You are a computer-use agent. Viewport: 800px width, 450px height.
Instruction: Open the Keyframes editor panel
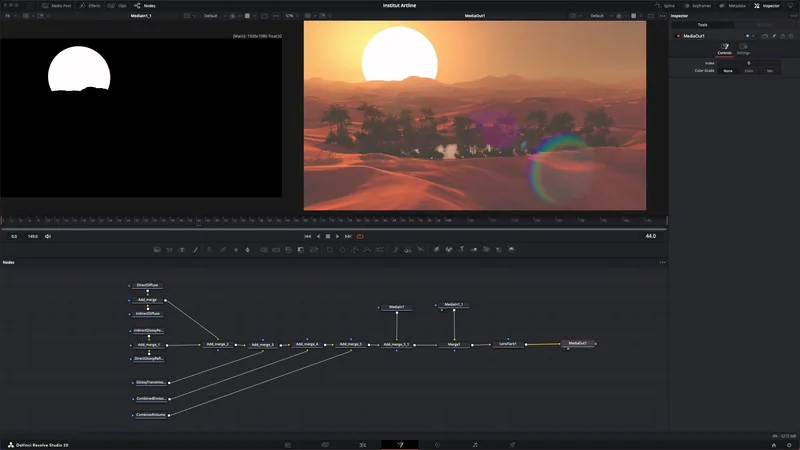click(697, 6)
